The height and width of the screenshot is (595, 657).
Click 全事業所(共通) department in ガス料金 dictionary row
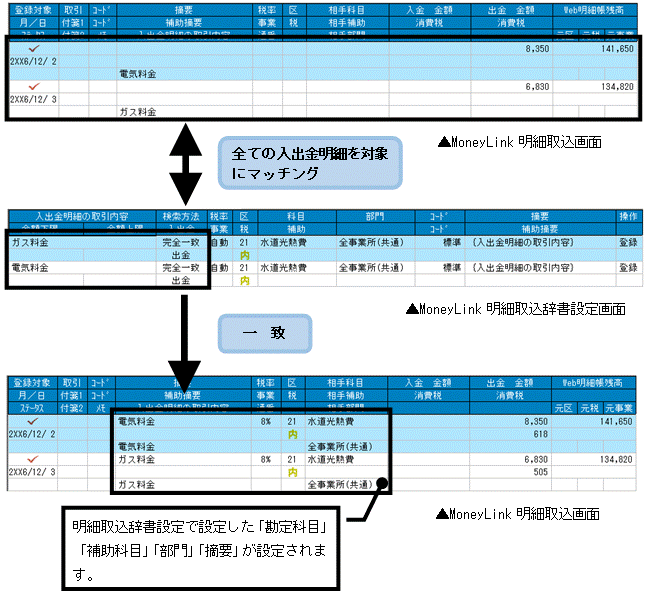pos(371,242)
